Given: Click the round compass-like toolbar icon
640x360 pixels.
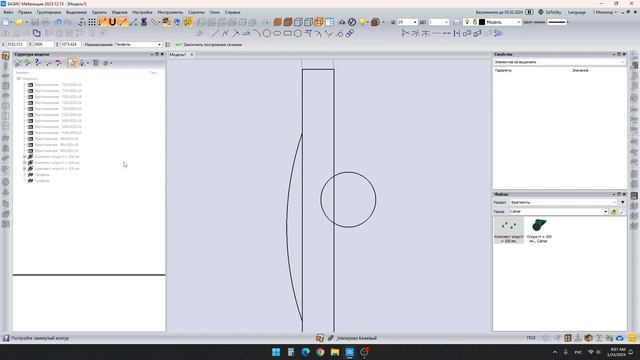Looking at the screenshot, I should pos(352,22).
